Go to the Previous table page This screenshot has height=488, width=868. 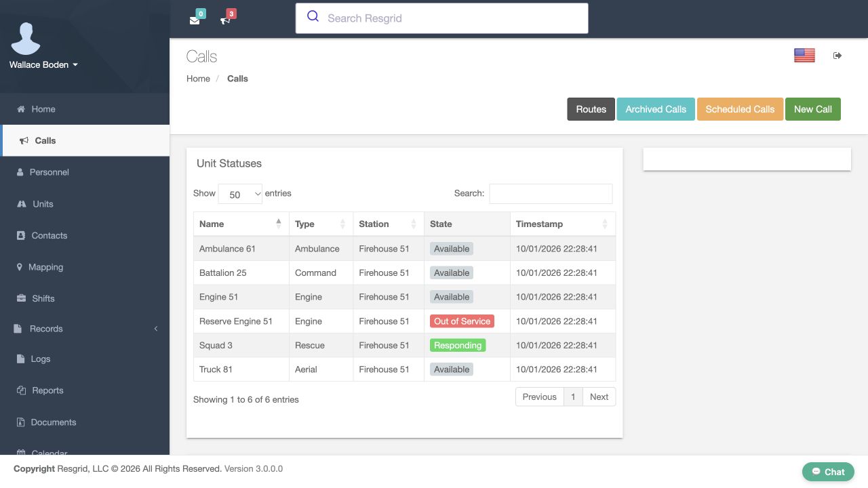[x=540, y=397]
